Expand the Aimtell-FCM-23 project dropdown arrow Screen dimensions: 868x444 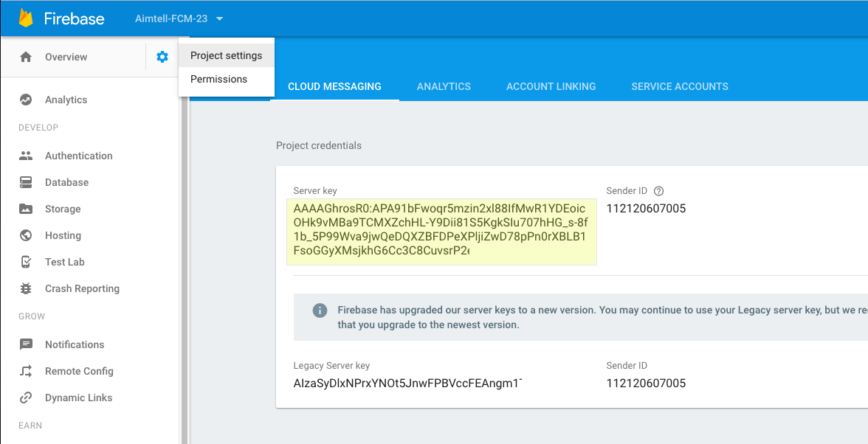(219, 18)
